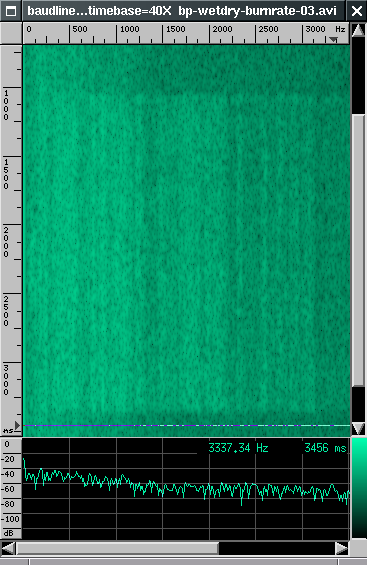
Task: Click the vertical scrollbar up arrow
Action: tap(358, 30)
